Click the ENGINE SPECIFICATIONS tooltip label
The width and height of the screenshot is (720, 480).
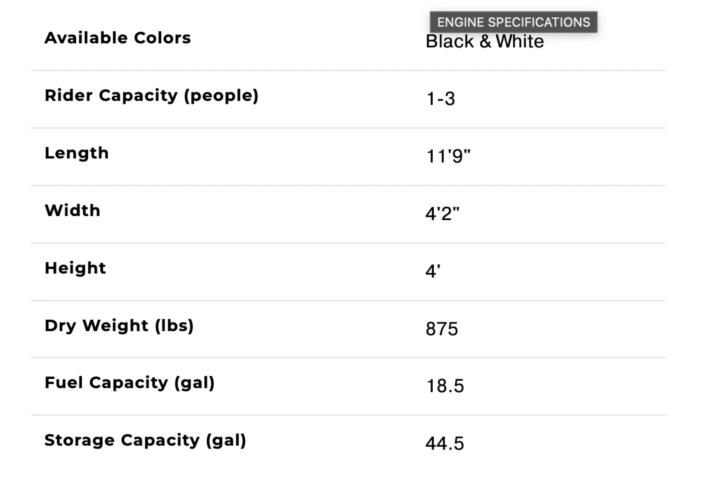[513, 22]
